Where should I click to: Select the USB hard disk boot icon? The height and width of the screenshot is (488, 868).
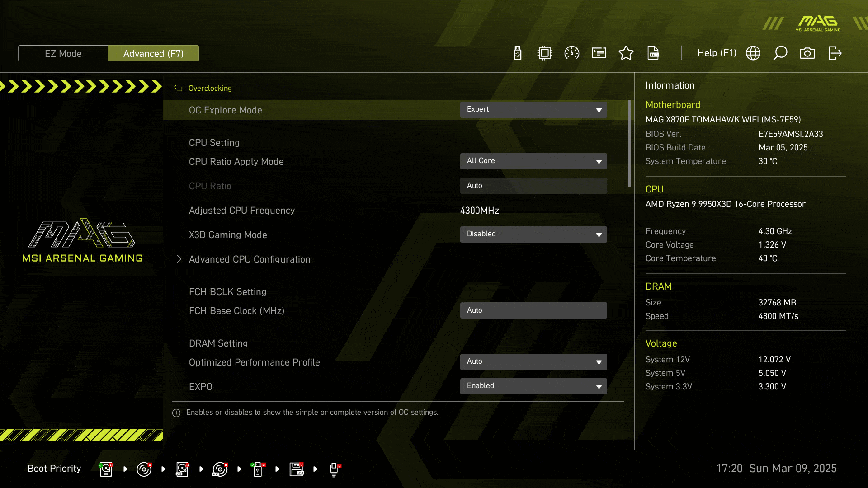point(182,469)
